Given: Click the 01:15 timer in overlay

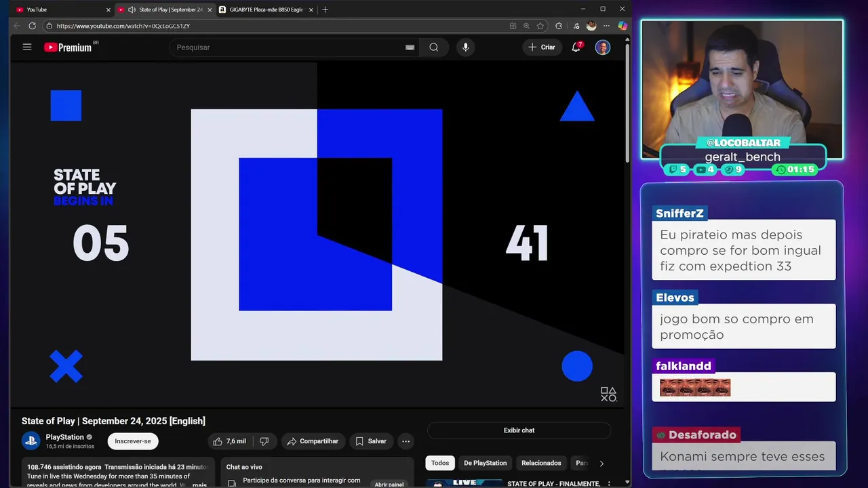Looking at the screenshot, I should click(795, 169).
